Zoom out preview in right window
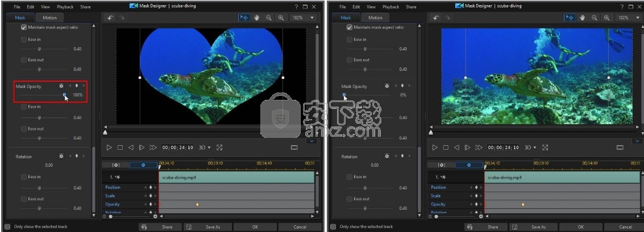 click(x=595, y=18)
